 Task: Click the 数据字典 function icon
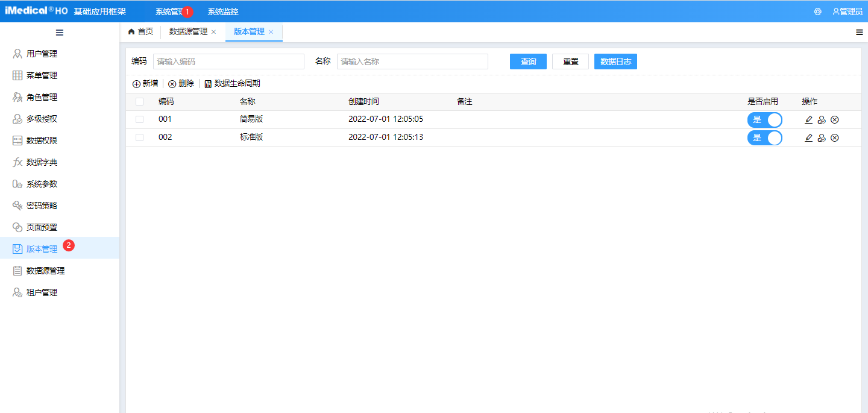pos(17,162)
